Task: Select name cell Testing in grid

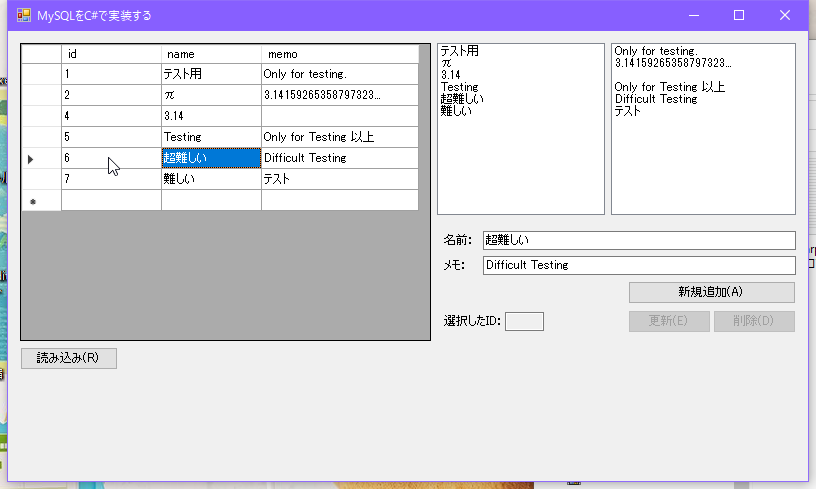Action: [211, 137]
